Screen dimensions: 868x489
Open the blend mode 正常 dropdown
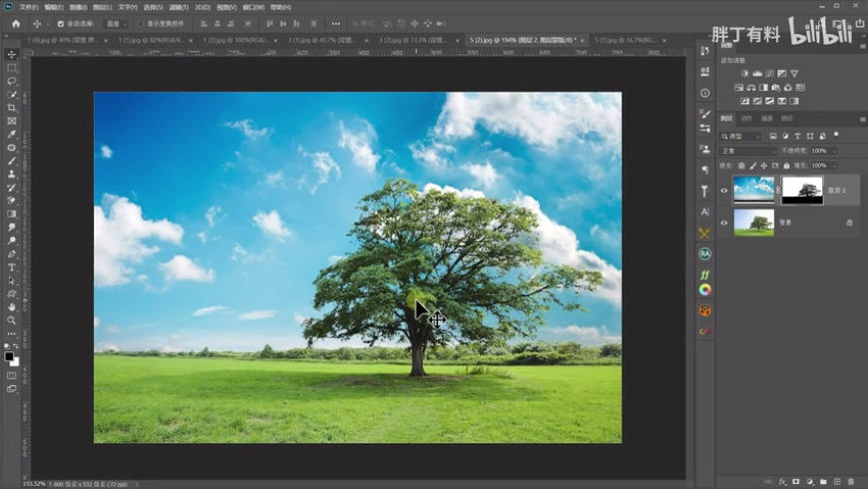pyautogui.click(x=747, y=151)
